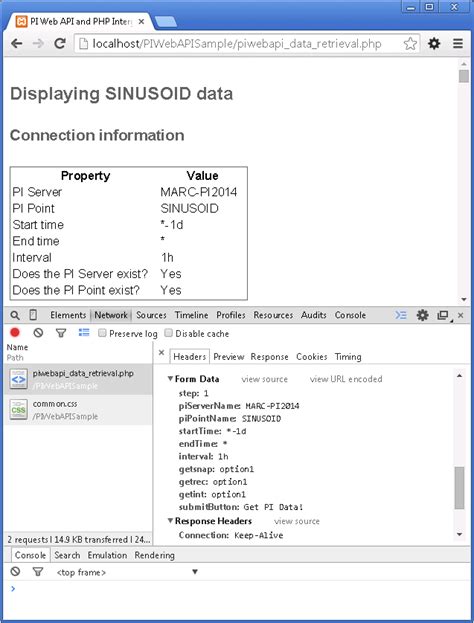Click the page vertical scrollbar thumb
This screenshot has height=623, width=474.
click(464, 76)
